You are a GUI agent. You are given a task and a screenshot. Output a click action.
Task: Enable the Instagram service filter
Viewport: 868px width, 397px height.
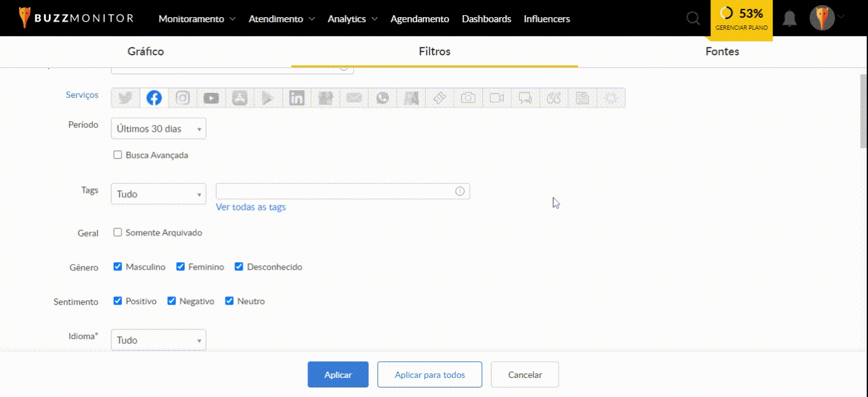[x=183, y=98]
